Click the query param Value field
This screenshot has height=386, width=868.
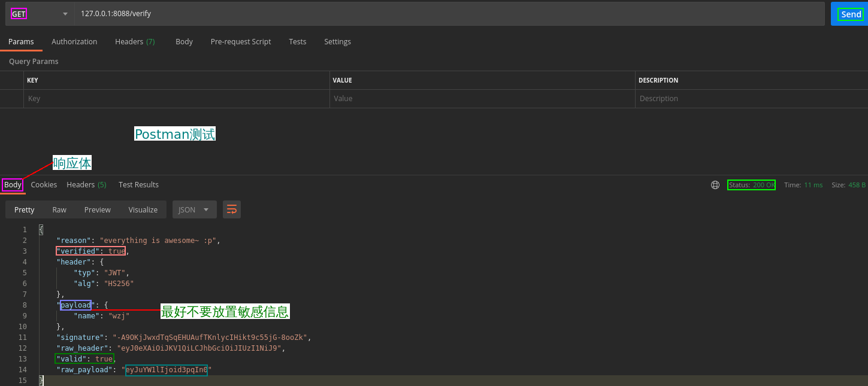coord(482,99)
